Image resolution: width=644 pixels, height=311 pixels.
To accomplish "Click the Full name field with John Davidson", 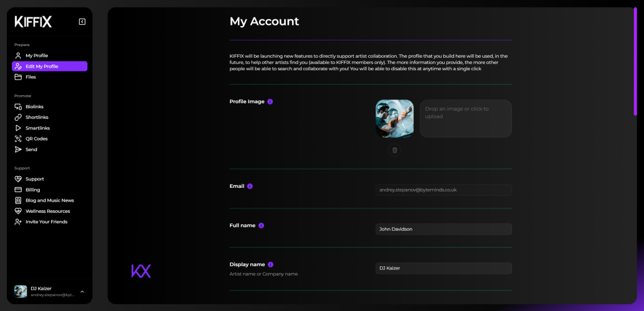I will coord(443,229).
